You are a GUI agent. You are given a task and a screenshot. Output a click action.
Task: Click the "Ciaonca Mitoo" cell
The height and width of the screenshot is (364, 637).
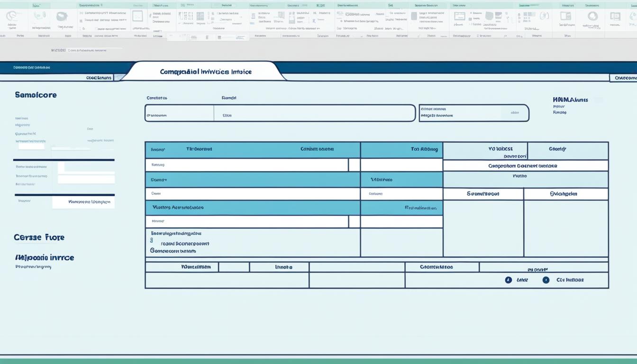442,267
